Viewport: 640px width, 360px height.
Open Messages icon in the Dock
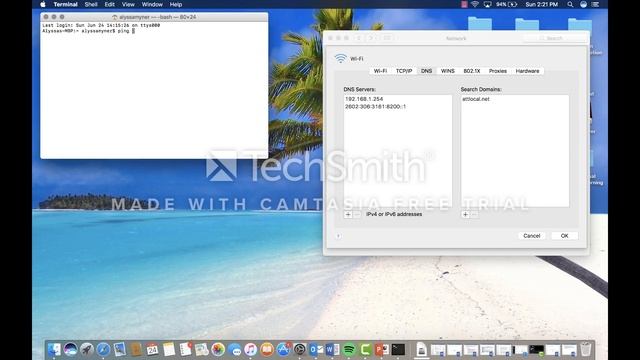tap(235, 350)
